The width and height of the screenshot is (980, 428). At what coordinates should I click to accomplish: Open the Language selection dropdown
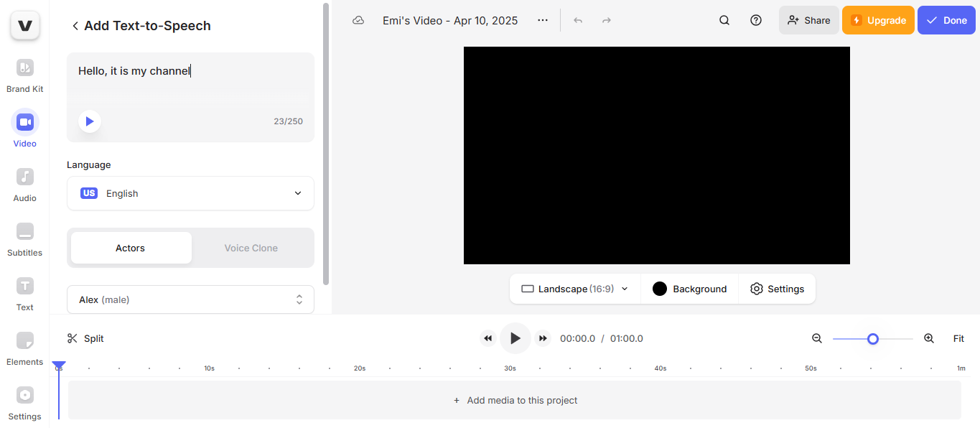pos(190,193)
